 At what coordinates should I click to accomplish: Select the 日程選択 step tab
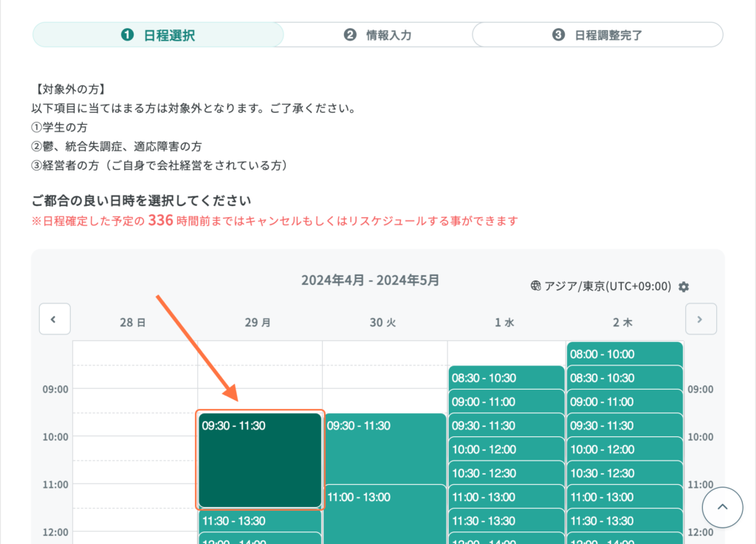point(158,35)
